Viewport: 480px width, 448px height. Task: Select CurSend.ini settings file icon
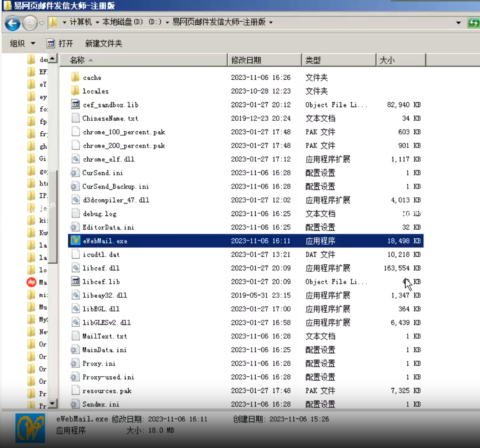pos(74,172)
